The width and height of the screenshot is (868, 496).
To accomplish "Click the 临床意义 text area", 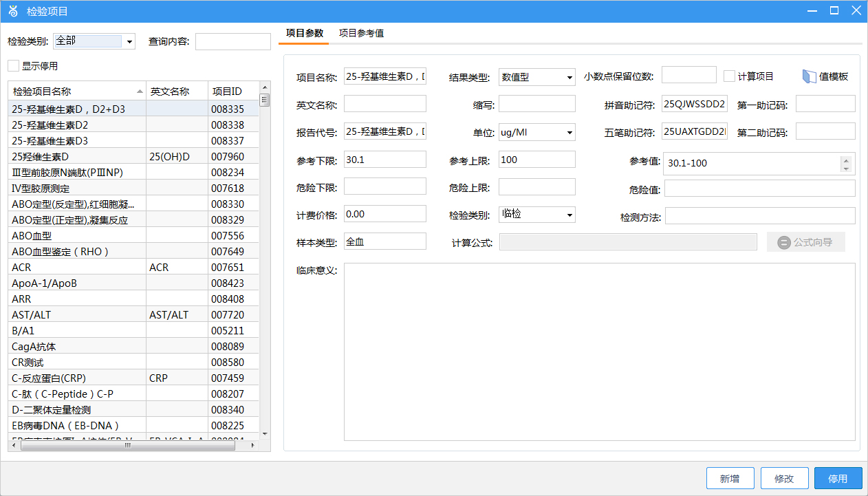I will [599, 352].
